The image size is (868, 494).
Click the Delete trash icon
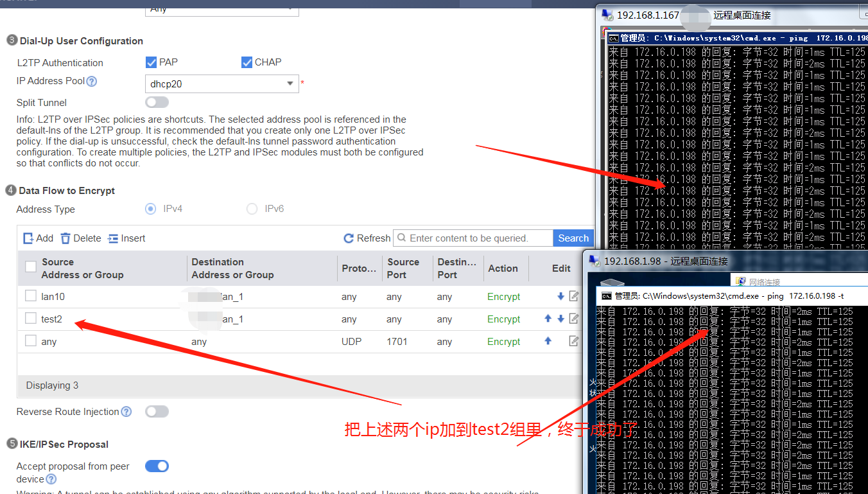(65, 238)
